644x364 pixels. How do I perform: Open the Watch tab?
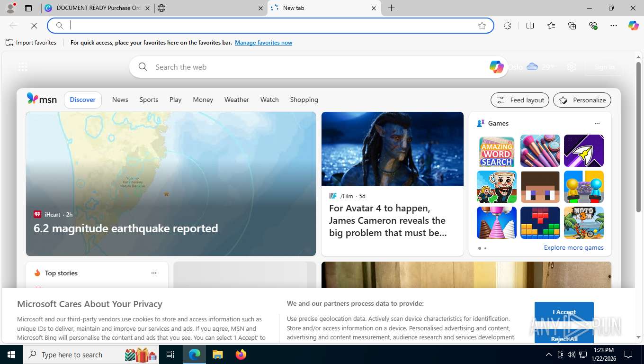tap(269, 100)
